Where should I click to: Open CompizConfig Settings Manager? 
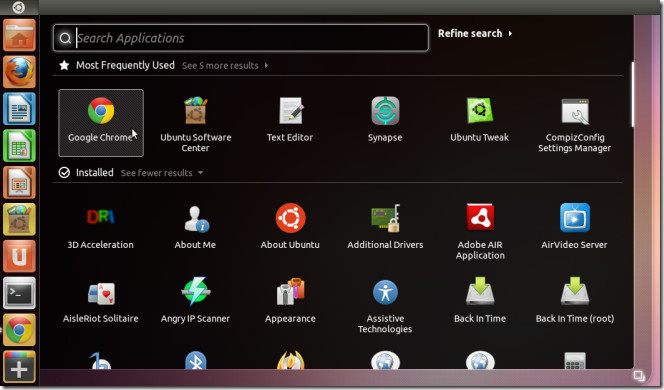[574, 124]
